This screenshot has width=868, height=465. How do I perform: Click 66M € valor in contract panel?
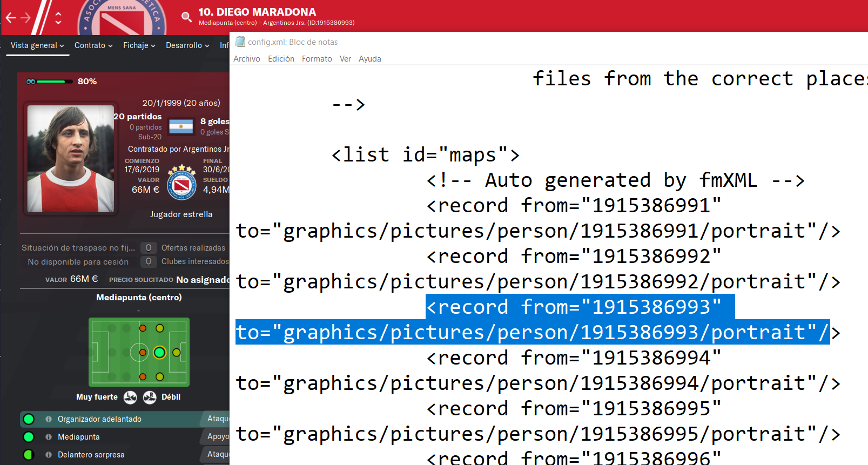pyautogui.click(x=145, y=190)
